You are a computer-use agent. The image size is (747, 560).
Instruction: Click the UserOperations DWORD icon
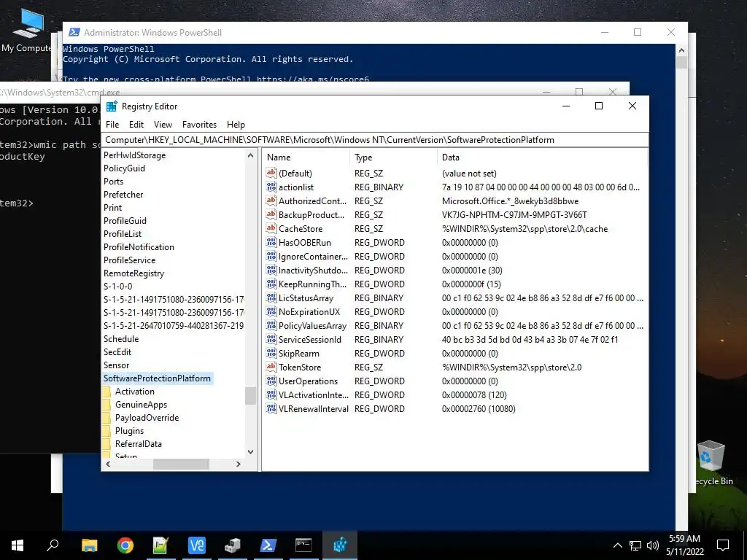pos(271,381)
